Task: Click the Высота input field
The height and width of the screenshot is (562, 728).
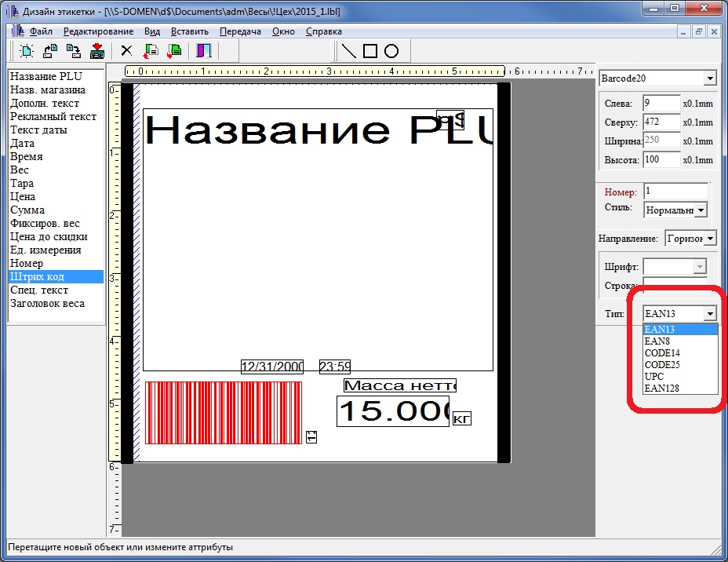Action: coord(661,159)
